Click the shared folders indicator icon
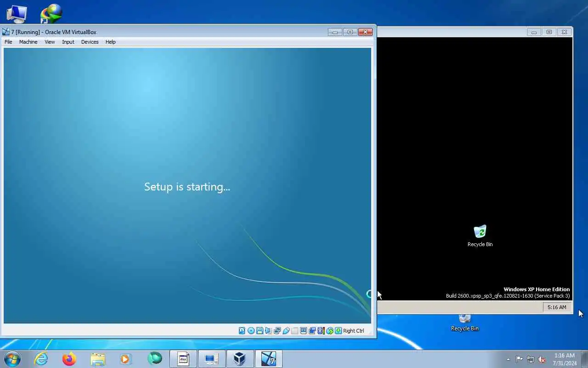588x368 pixels. point(295,331)
